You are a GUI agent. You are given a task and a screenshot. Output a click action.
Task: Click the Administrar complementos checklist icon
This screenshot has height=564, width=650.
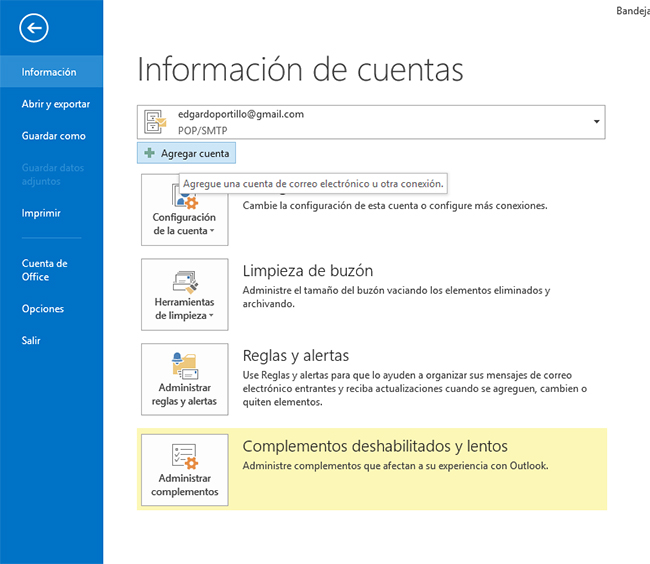[185, 455]
